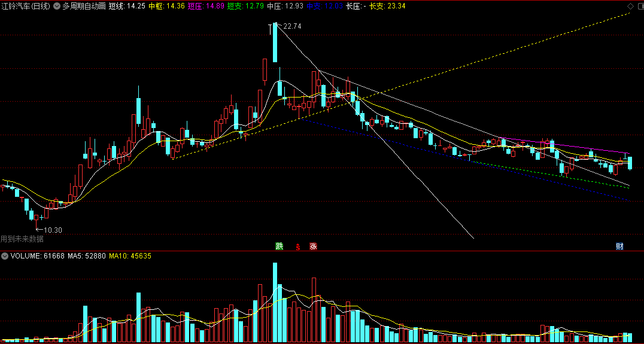The height and width of the screenshot is (344, 644).
Task: Click the 多周期自动画 indicator name
Action: point(84,6)
